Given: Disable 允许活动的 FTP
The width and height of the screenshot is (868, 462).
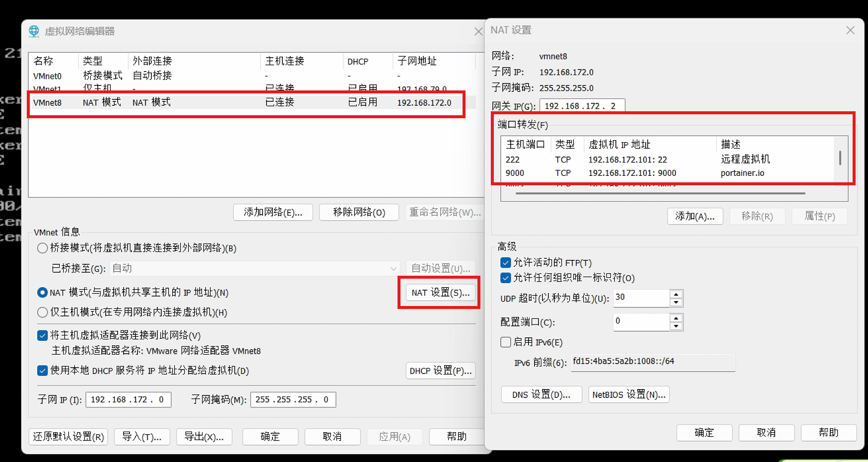Looking at the screenshot, I should (x=505, y=262).
